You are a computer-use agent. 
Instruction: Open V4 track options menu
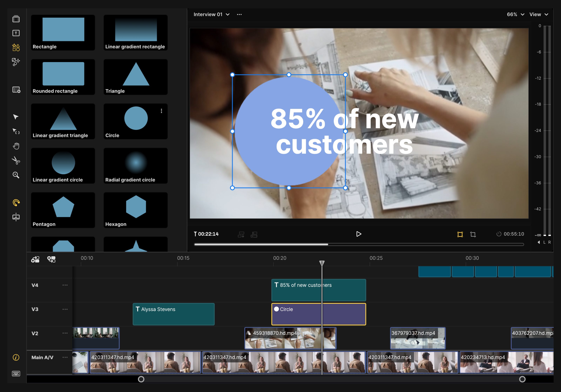pyautogui.click(x=65, y=285)
